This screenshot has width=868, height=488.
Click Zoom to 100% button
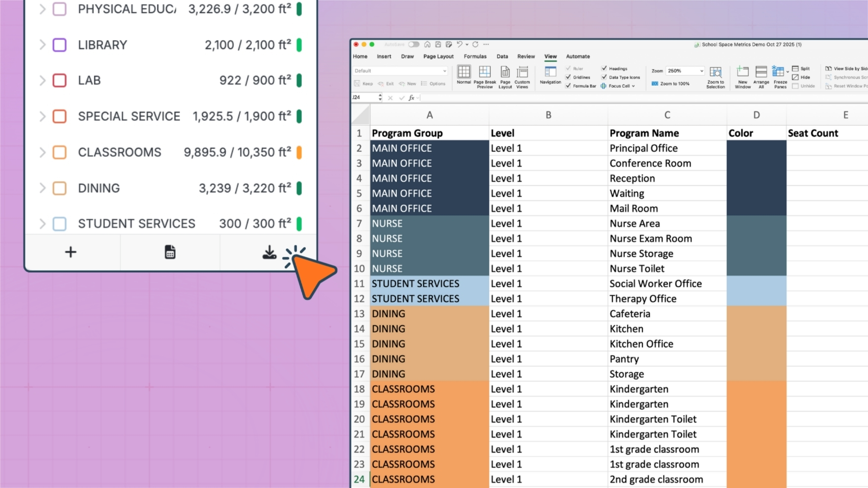click(x=670, y=84)
